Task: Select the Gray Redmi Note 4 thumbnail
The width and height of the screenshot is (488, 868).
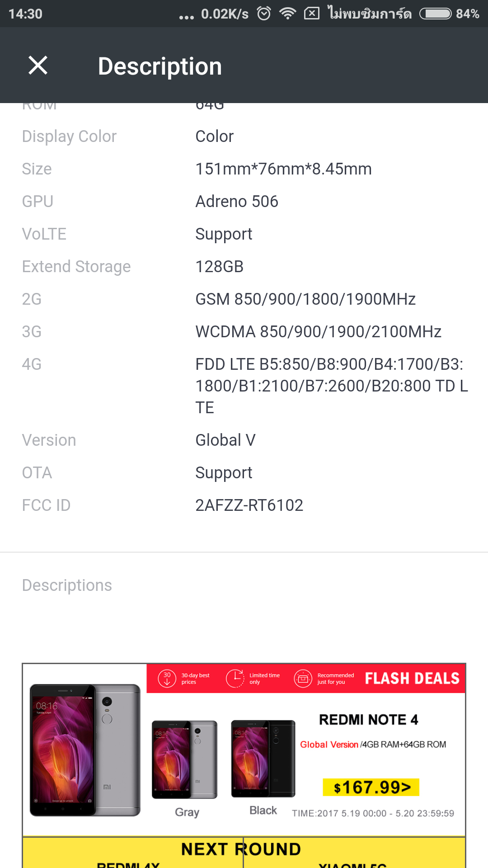Action: (x=185, y=759)
